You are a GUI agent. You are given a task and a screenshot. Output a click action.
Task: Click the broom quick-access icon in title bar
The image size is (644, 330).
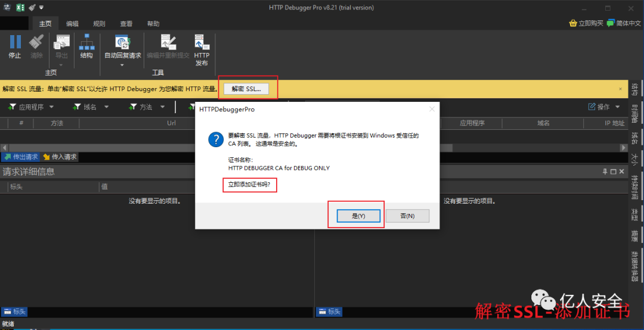click(32, 7)
